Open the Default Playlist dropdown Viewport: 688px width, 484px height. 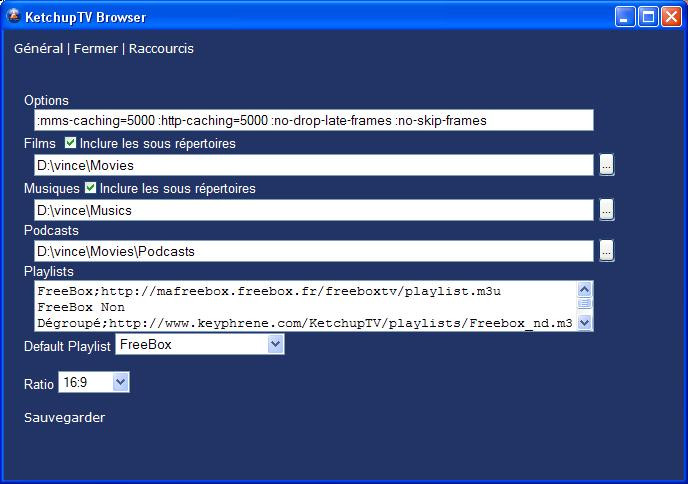pos(200,344)
